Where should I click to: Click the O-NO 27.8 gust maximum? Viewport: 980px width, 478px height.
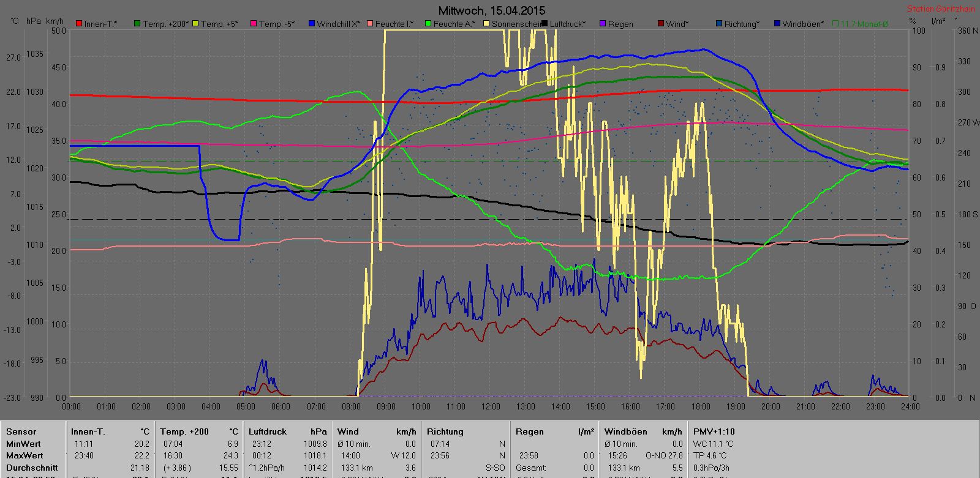(x=664, y=455)
